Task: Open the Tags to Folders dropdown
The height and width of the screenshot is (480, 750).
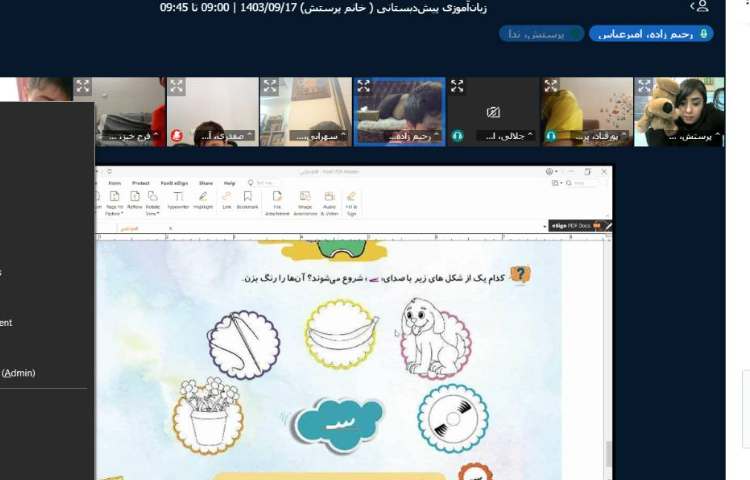Action: coord(114,204)
